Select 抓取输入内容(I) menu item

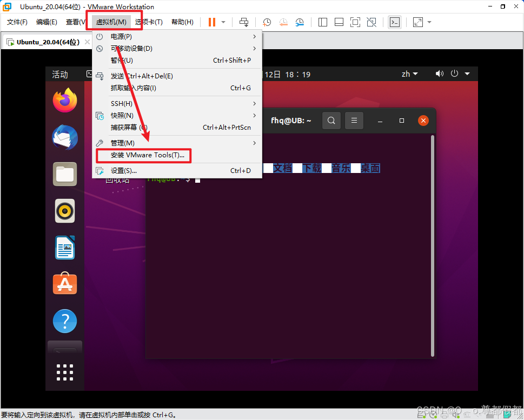[177, 88]
